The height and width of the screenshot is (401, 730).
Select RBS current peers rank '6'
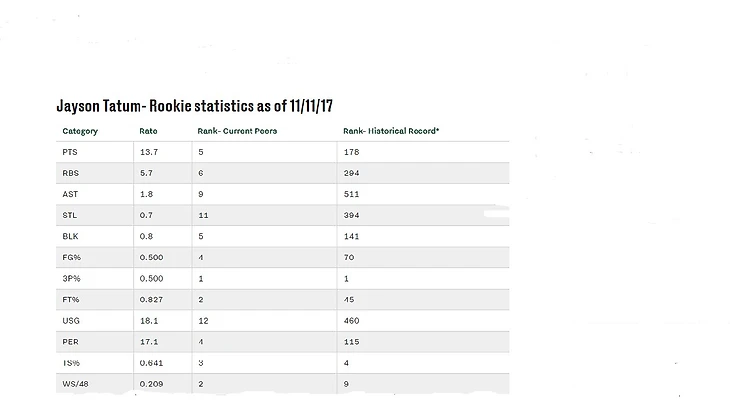[201, 173]
